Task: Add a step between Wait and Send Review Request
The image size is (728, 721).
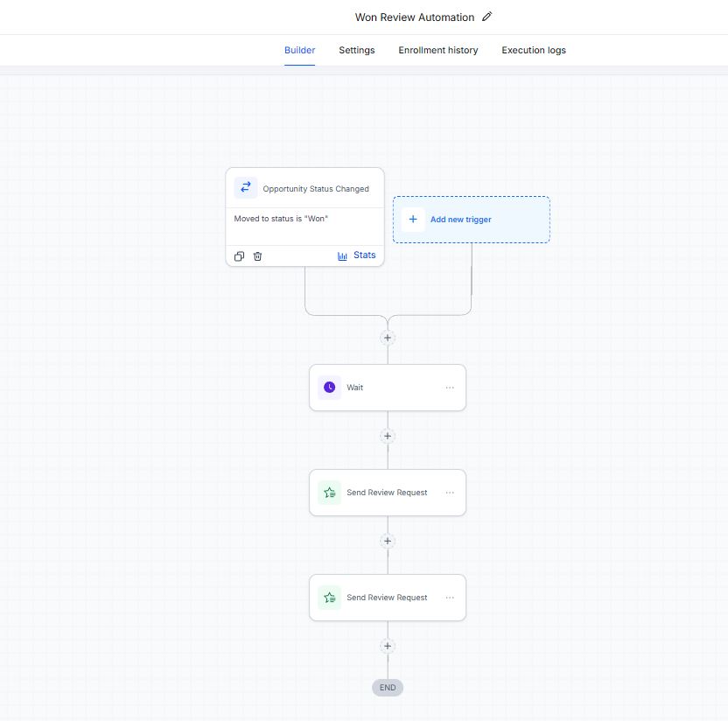Action: pyautogui.click(x=388, y=436)
